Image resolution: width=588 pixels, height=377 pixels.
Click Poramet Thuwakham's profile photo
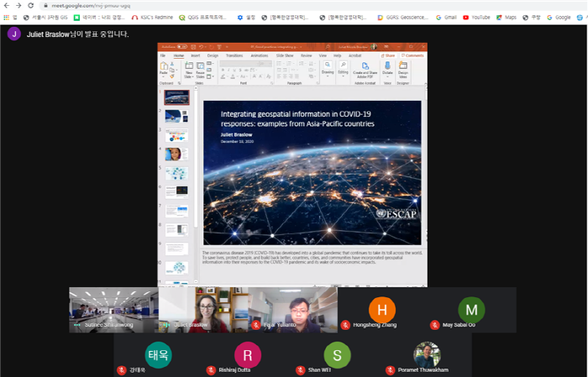(x=427, y=354)
